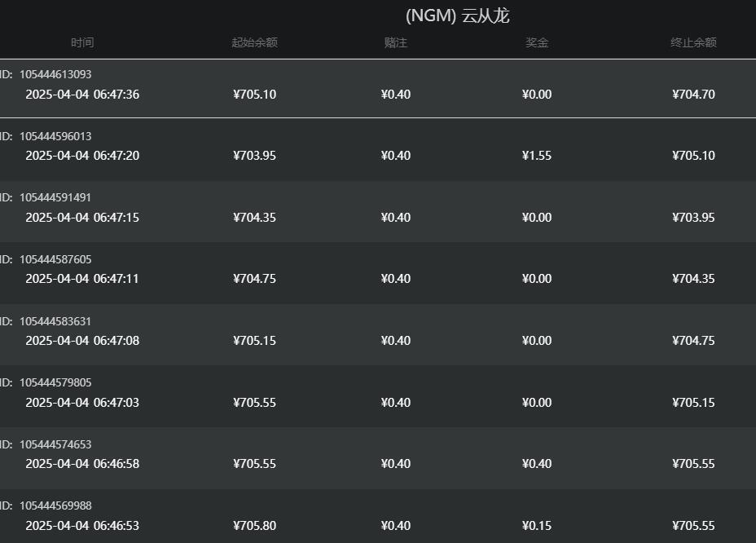Viewport: 756px width, 543px height.
Task: Click the ¥1.55 prize amount
Action: [537, 156]
